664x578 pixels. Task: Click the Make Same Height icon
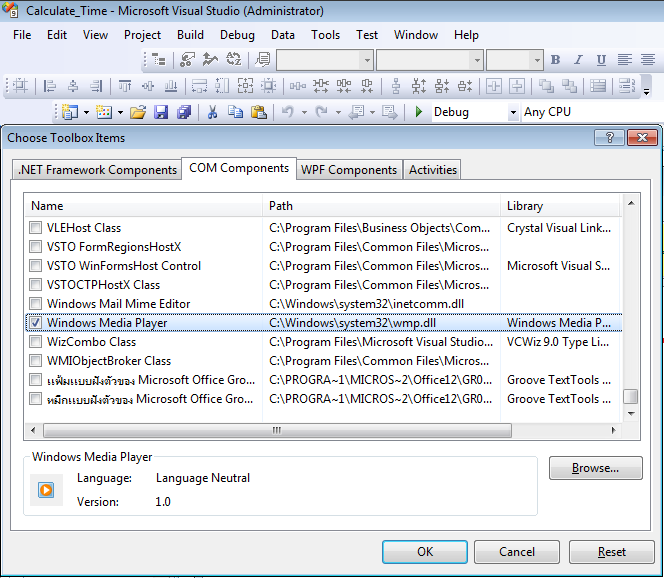point(222,86)
